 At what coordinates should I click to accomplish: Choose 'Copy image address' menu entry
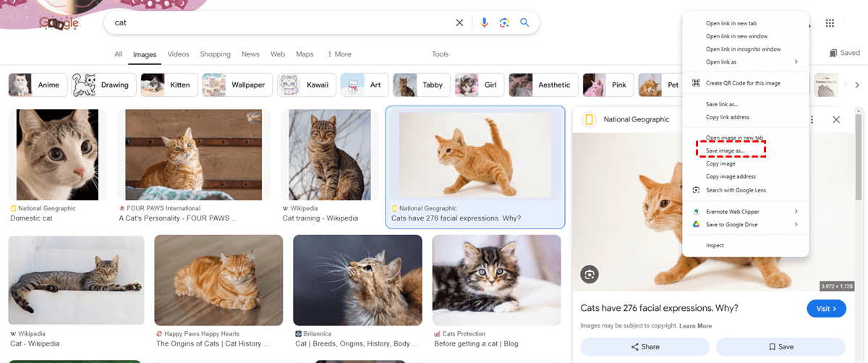coord(731,176)
